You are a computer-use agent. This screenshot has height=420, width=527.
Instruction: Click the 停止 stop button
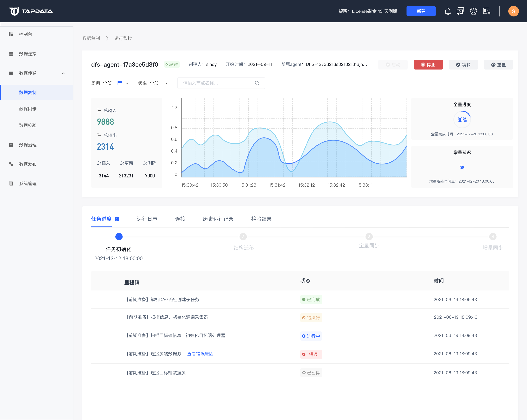428,64
